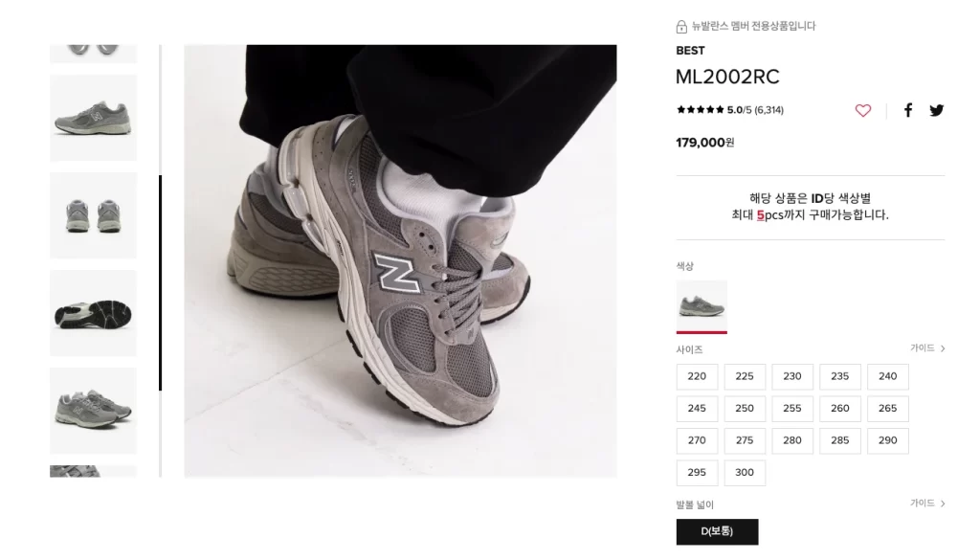View the angled pair thumbnail
The height and width of the screenshot is (560, 980).
(x=93, y=411)
